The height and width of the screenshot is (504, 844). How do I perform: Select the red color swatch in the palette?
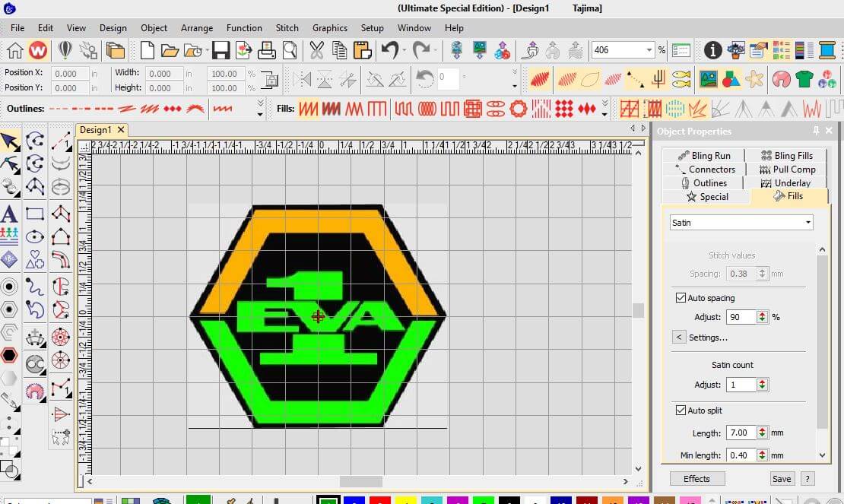tap(379, 501)
